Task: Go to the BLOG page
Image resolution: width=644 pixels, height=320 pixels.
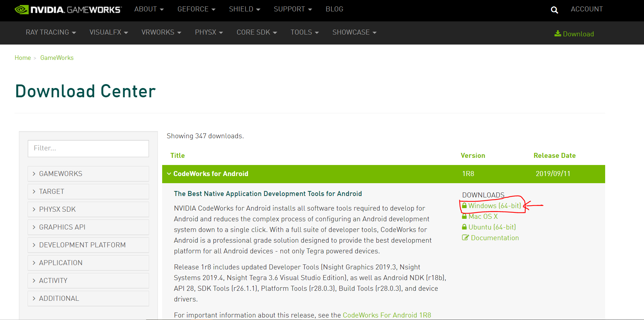Action: (334, 9)
